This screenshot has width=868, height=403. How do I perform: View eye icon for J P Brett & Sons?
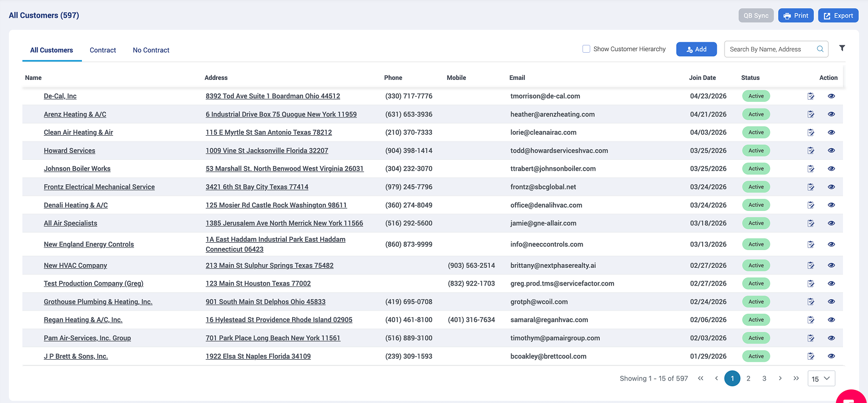831,357
